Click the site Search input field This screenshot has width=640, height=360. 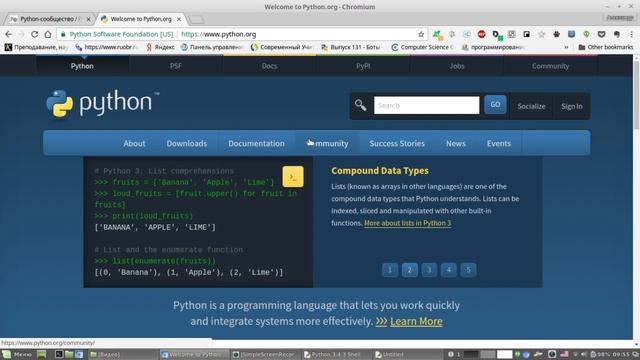(x=427, y=105)
